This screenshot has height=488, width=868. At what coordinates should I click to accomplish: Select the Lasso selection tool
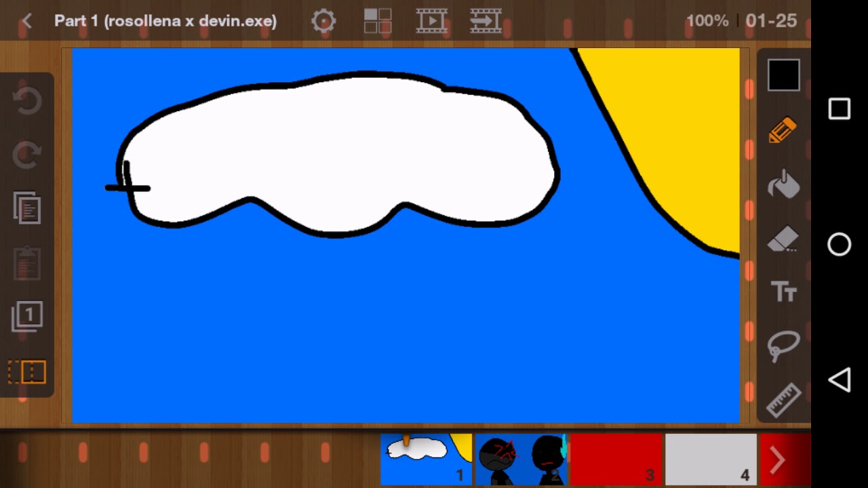click(783, 346)
